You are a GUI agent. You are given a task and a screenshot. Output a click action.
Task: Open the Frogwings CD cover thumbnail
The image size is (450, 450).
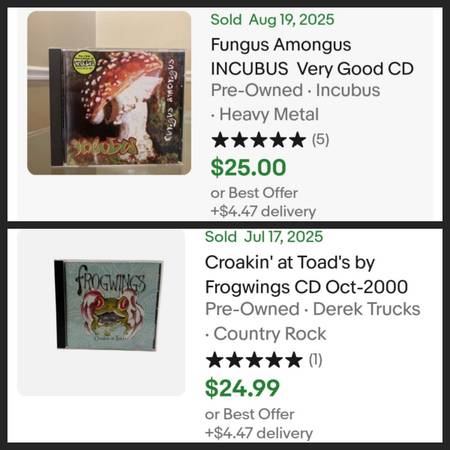[101, 313]
